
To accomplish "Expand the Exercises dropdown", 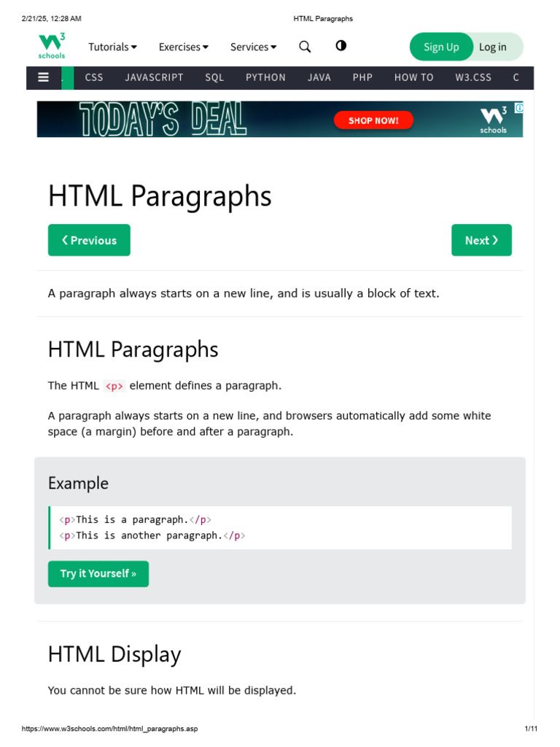I will pos(183,47).
